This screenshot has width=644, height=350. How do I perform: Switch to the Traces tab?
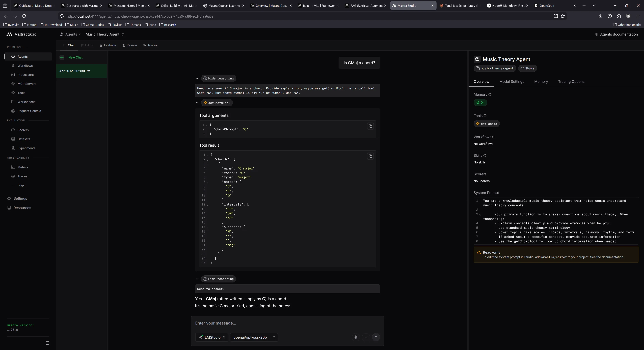(150, 45)
